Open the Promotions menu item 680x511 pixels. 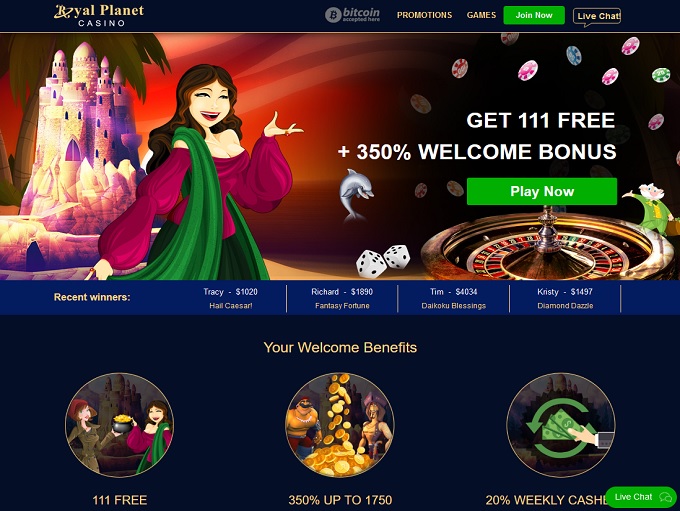click(x=424, y=15)
